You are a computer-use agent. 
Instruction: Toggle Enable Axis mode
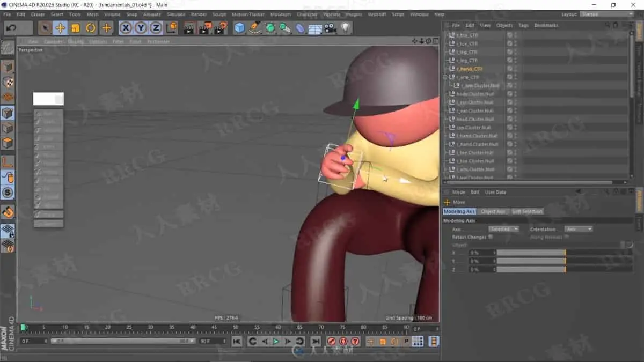pyautogui.click(x=8, y=162)
